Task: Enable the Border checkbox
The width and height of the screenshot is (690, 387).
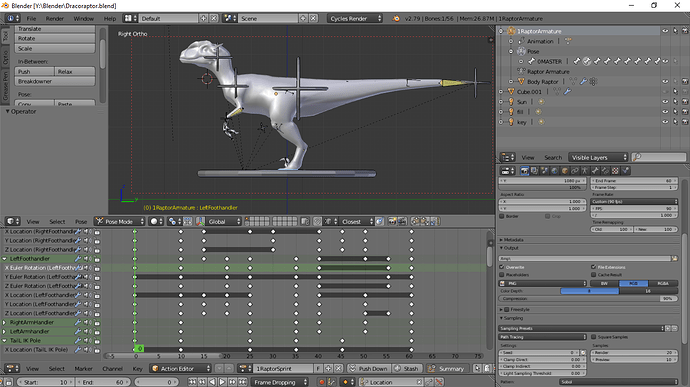Action: coord(502,216)
